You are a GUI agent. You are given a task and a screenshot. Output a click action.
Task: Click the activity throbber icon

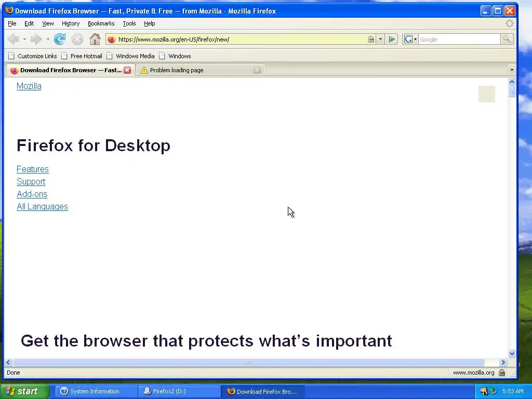coord(509,23)
